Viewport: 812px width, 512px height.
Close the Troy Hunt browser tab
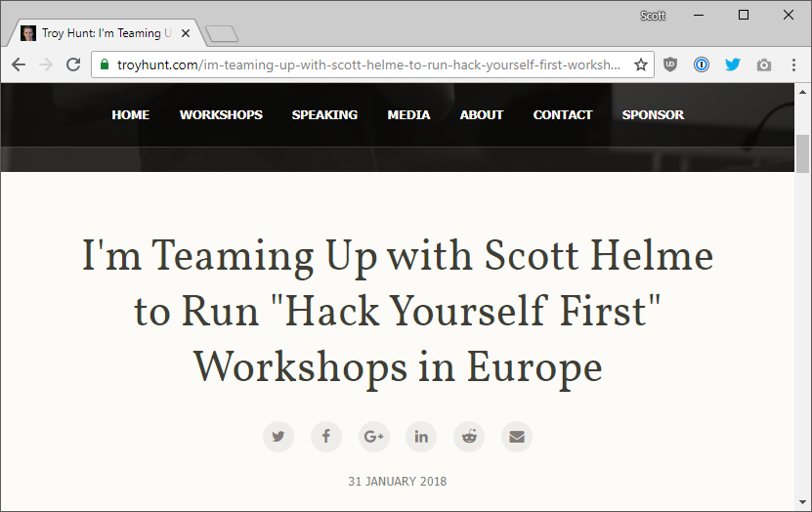[x=186, y=33]
